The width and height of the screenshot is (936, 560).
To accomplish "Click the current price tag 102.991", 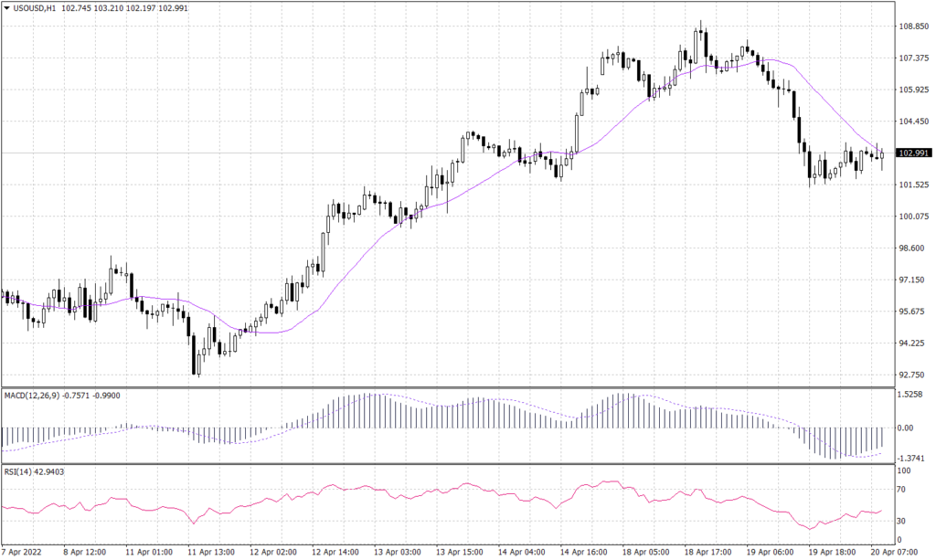I will [912, 153].
